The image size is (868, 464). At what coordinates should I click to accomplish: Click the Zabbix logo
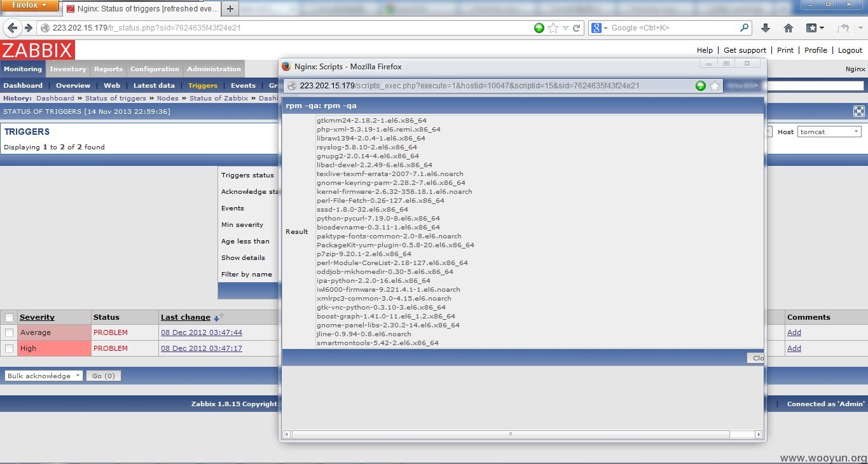pyautogui.click(x=38, y=51)
